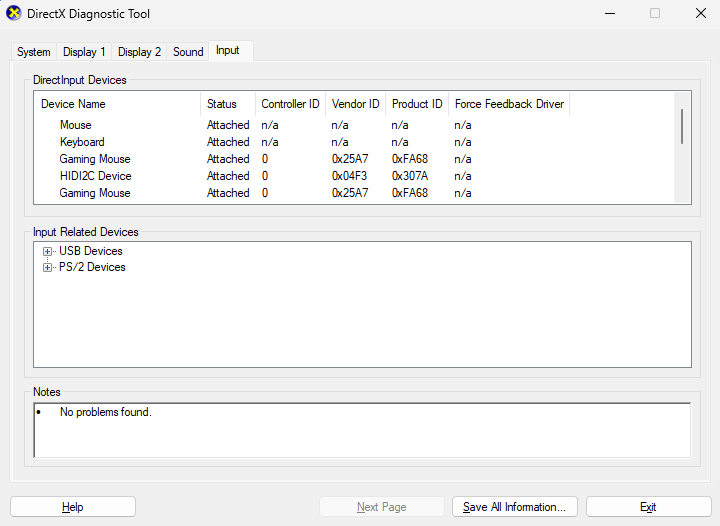Click the Force Feedback Driver column header
720x526 pixels.
(509, 104)
